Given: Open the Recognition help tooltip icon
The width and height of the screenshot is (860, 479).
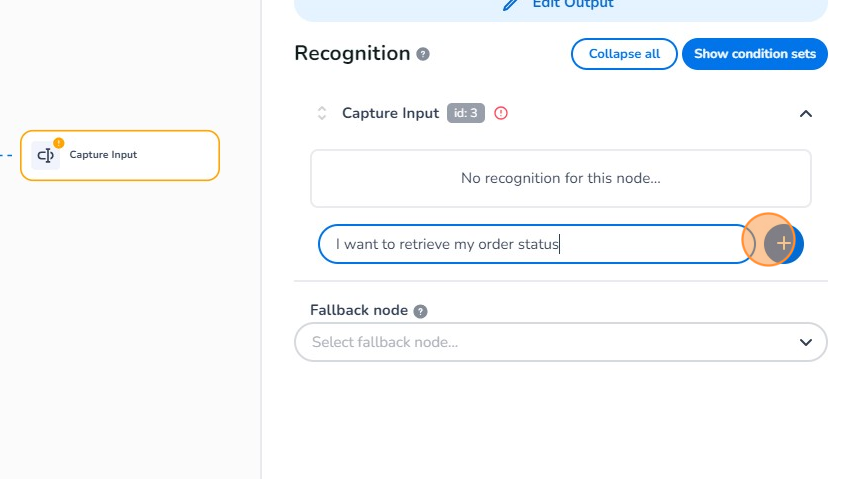Looking at the screenshot, I should coord(423,54).
